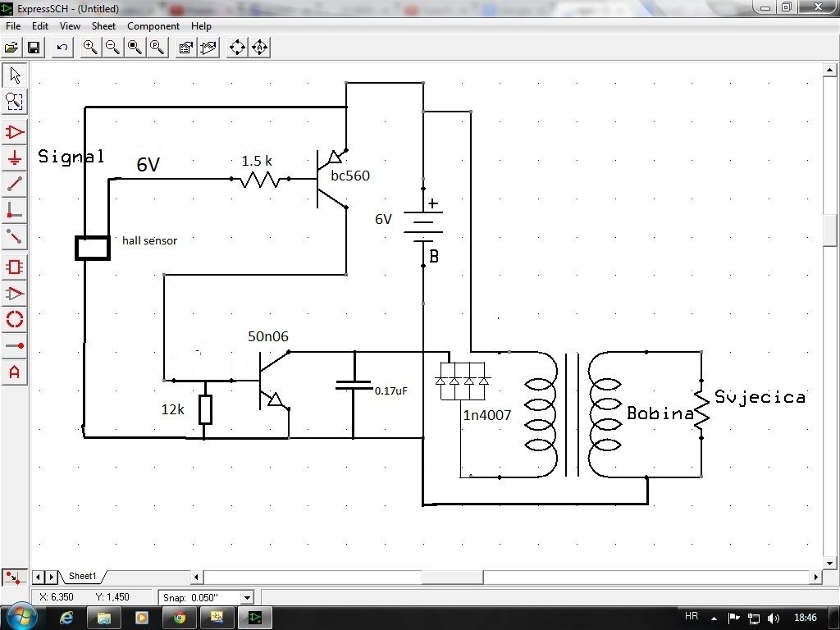Viewport: 840px width, 630px height.
Task: Open the Edit menu
Action: (39, 25)
